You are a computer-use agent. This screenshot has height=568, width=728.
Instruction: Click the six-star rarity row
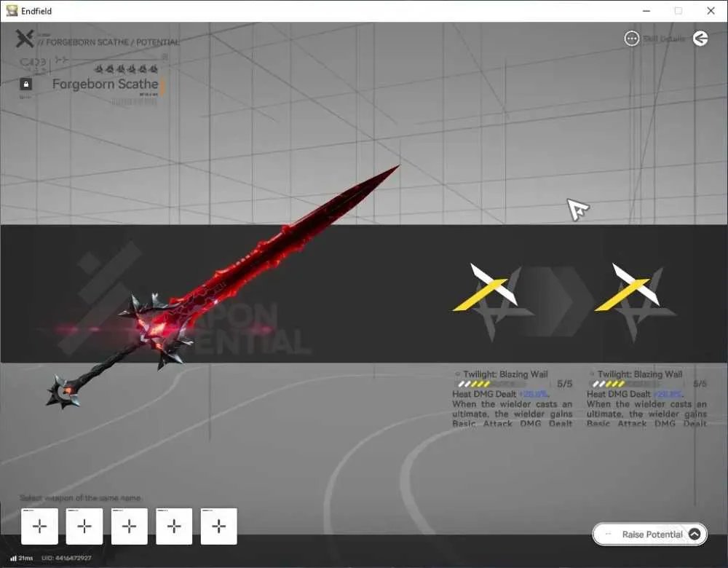pos(126,69)
